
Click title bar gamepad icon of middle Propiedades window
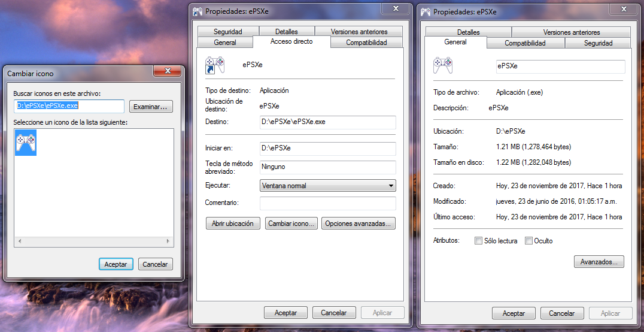197,11
